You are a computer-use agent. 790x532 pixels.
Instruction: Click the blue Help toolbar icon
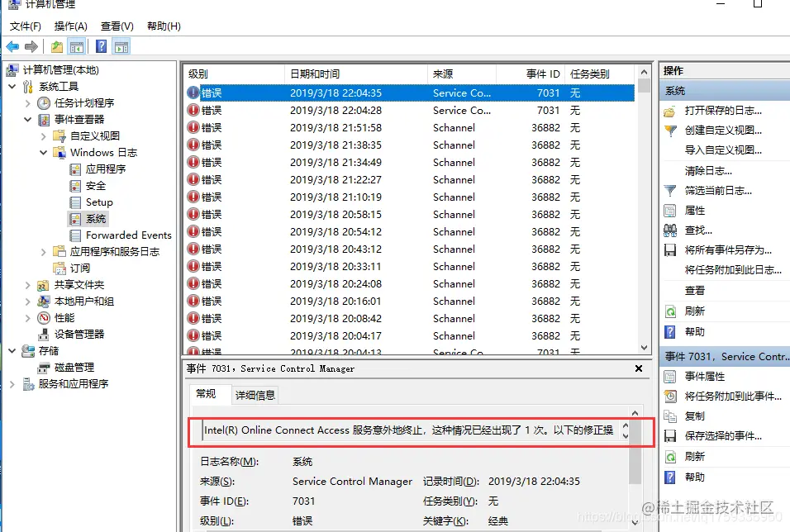pyautogui.click(x=102, y=47)
